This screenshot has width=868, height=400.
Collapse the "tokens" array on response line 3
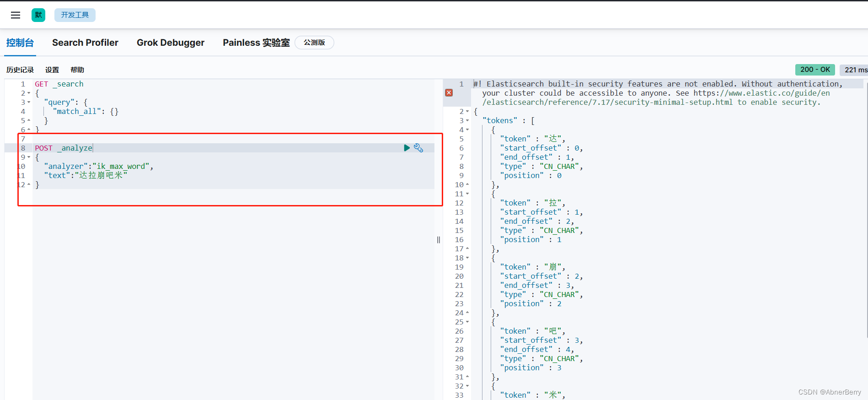pos(467,120)
